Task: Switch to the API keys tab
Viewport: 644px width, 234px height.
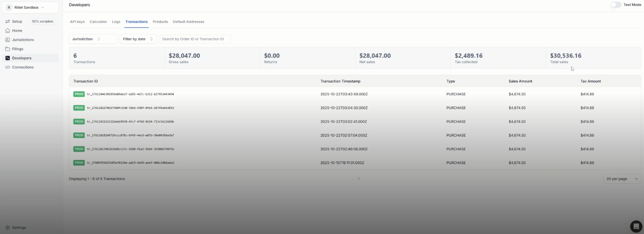Action: click(77, 22)
